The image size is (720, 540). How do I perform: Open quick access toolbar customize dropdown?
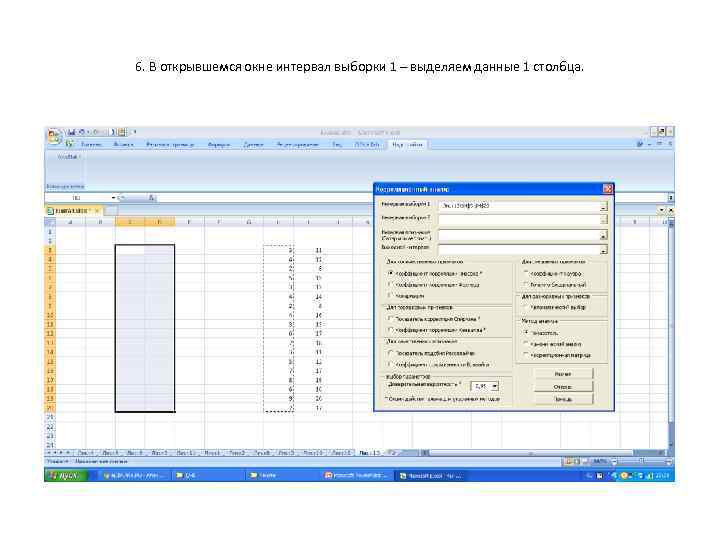[135, 132]
